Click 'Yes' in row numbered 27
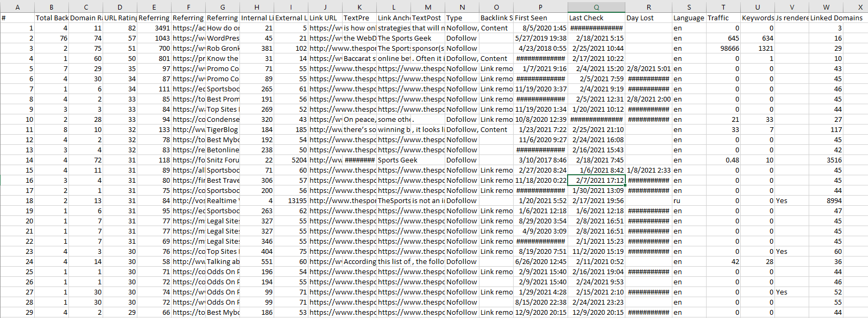Screen dimensions: 868x318 [x=792, y=292]
